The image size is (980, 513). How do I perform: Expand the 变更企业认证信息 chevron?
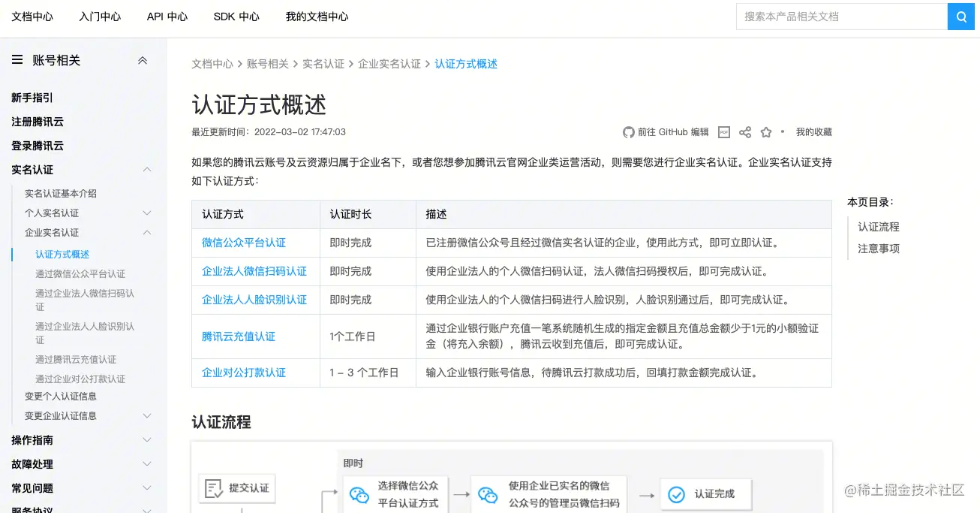tap(147, 416)
